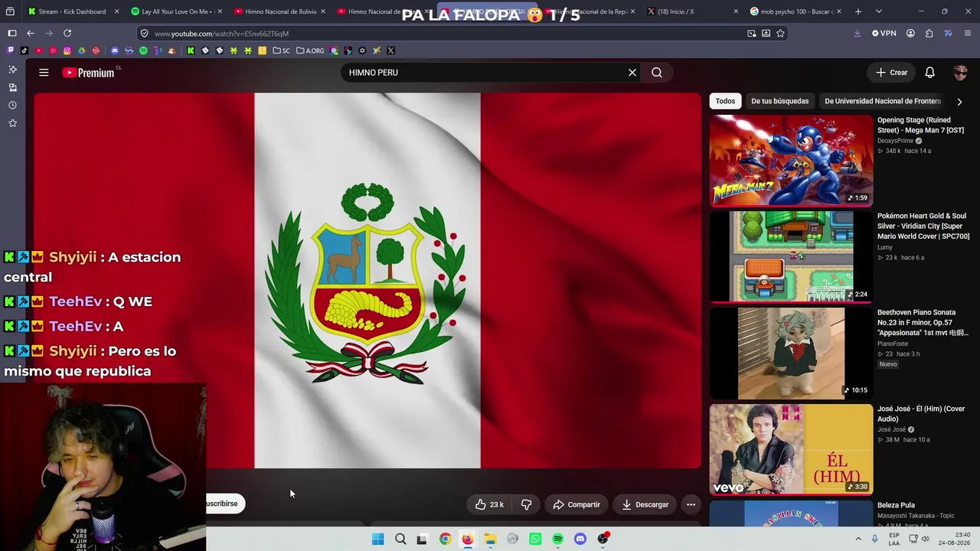Open the Spotify bookmark
The width and height of the screenshot is (980, 551).
143,51
